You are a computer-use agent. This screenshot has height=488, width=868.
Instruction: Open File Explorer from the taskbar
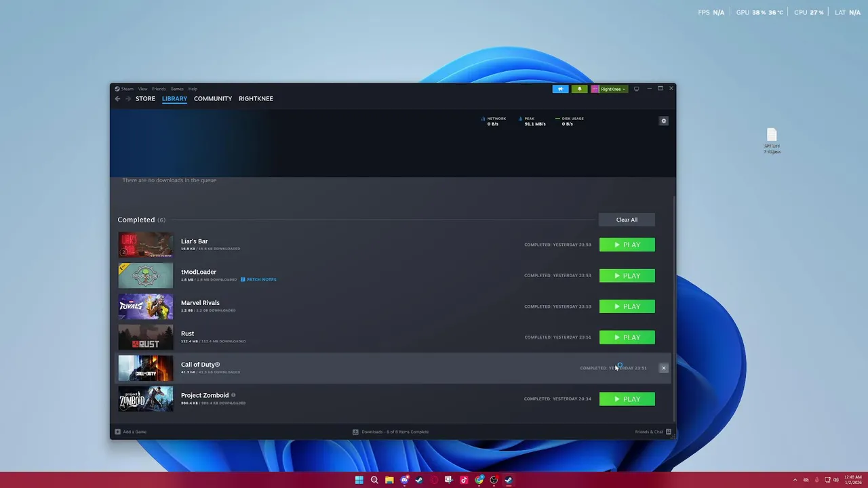[389, 480]
